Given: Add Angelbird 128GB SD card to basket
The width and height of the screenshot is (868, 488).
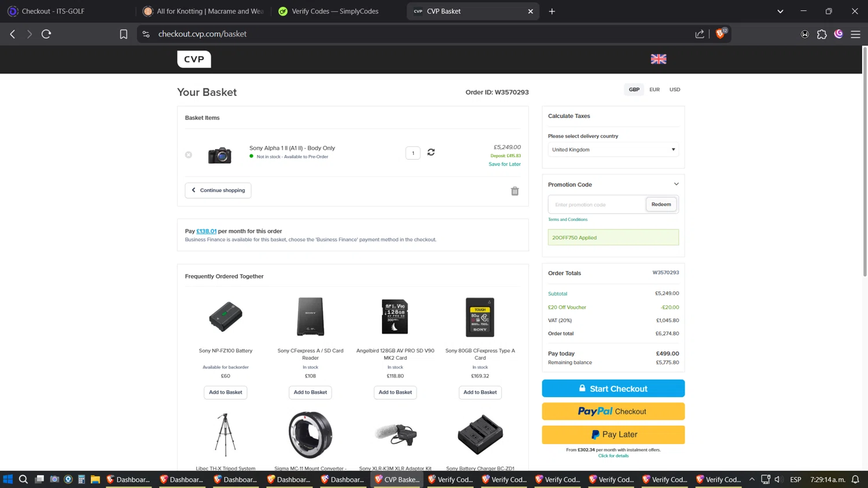Looking at the screenshot, I should pyautogui.click(x=395, y=393).
